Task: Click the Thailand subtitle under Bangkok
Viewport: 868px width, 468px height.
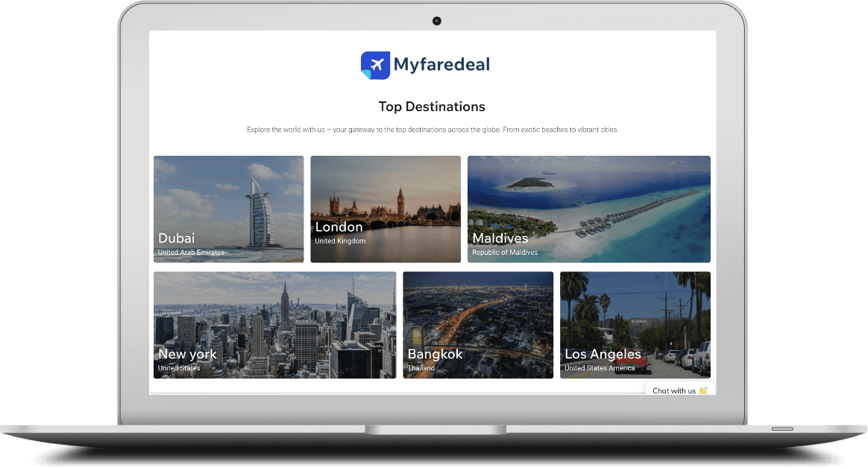Action: pos(421,368)
